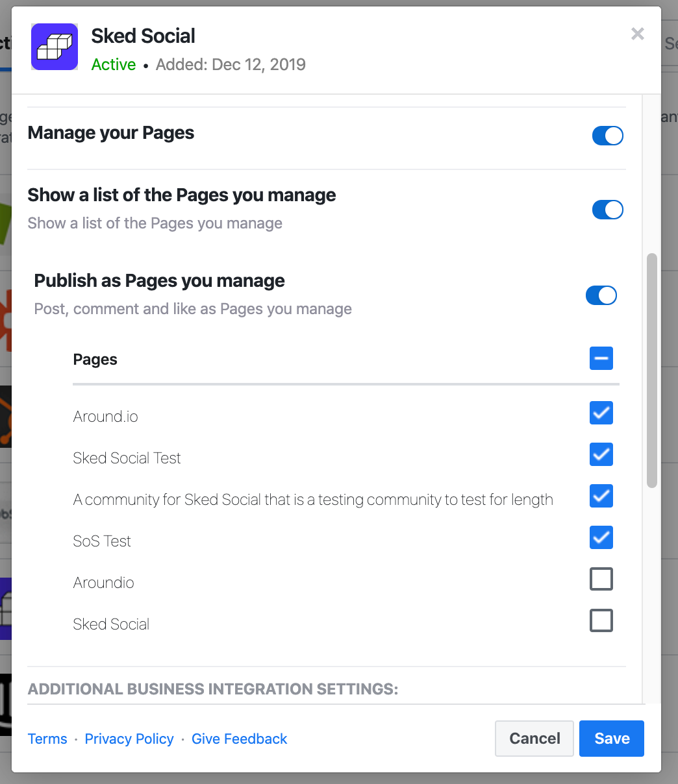The image size is (678, 784).
Task: Click the Pages select-all checkbox
Action: coord(601,358)
